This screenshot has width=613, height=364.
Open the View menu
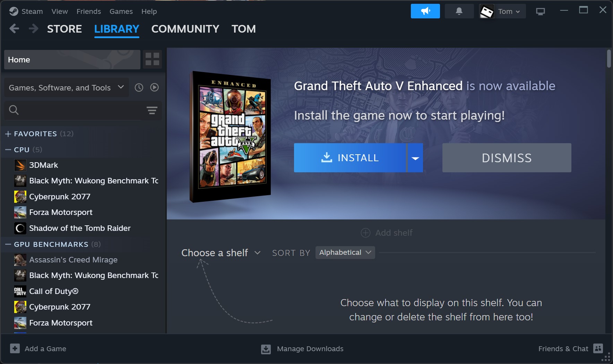click(60, 11)
